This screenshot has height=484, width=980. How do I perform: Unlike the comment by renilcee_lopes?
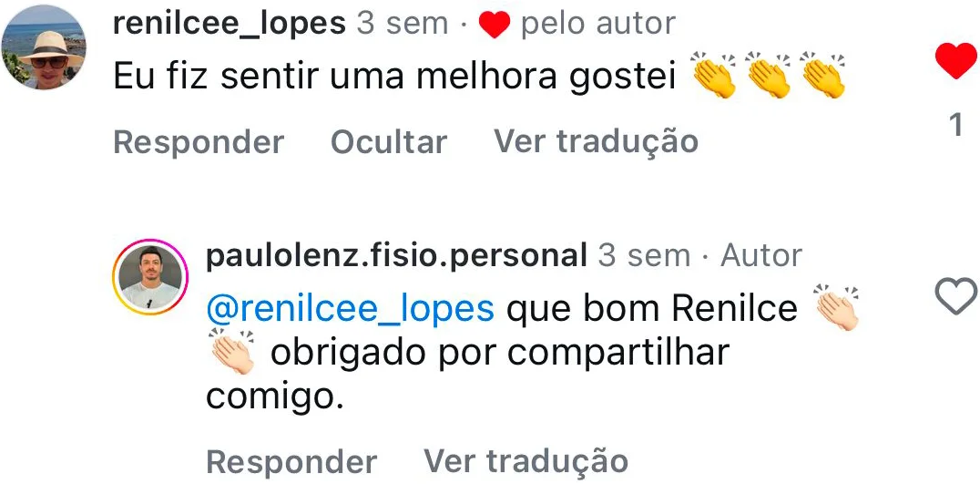click(955, 62)
